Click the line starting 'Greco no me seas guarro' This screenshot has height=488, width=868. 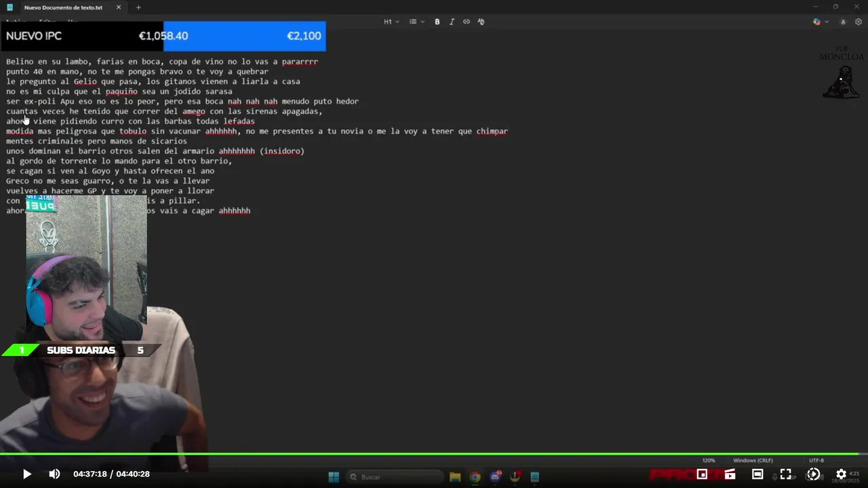click(108, 181)
